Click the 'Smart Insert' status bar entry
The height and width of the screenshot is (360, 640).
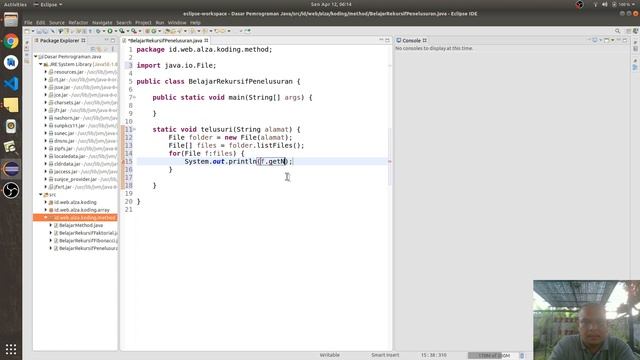pos(385,355)
